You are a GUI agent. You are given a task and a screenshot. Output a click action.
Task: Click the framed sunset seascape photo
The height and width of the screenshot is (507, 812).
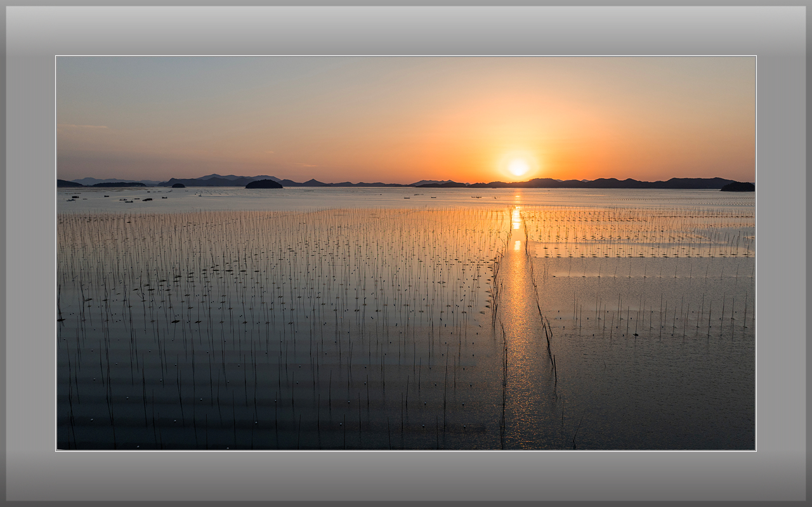(406, 253)
